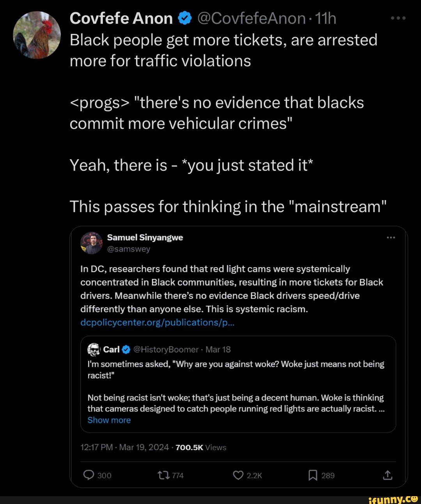Click the share upload arrow icon
The image size is (421, 504).
[x=387, y=475]
